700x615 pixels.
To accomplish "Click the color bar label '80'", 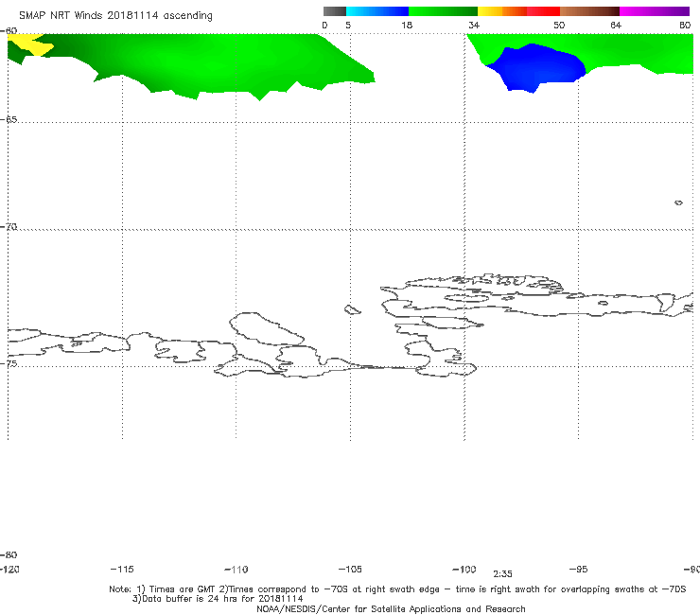I will coord(685,26).
